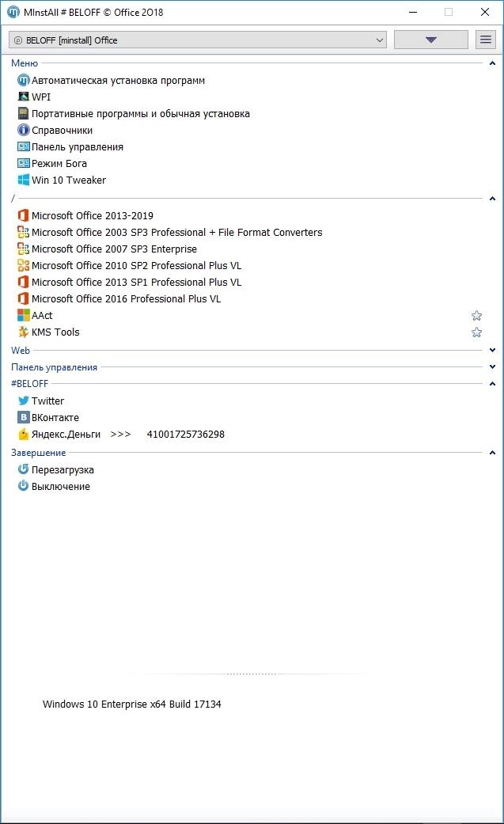Click the Twitter bird icon
504x824 pixels.
[x=23, y=401]
